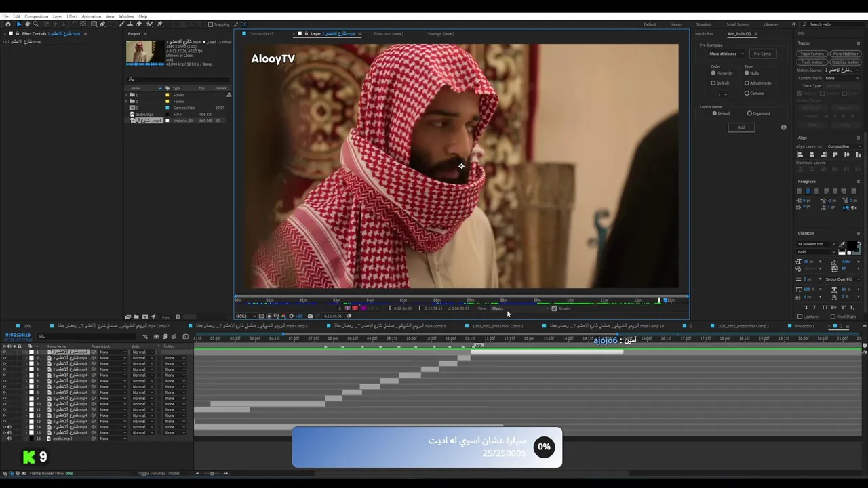Image resolution: width=868 pixels, height=488 pixels.
Task: Click the Add button in Add_Nulls
Action: 741,127
